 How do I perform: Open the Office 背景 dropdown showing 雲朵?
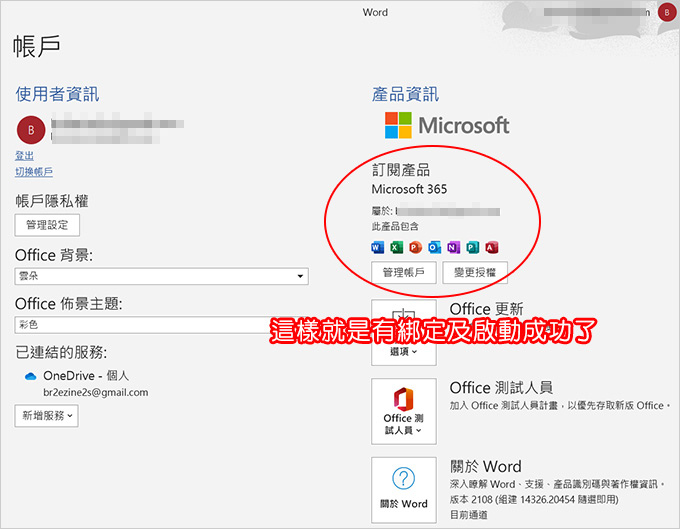point(161,276)
